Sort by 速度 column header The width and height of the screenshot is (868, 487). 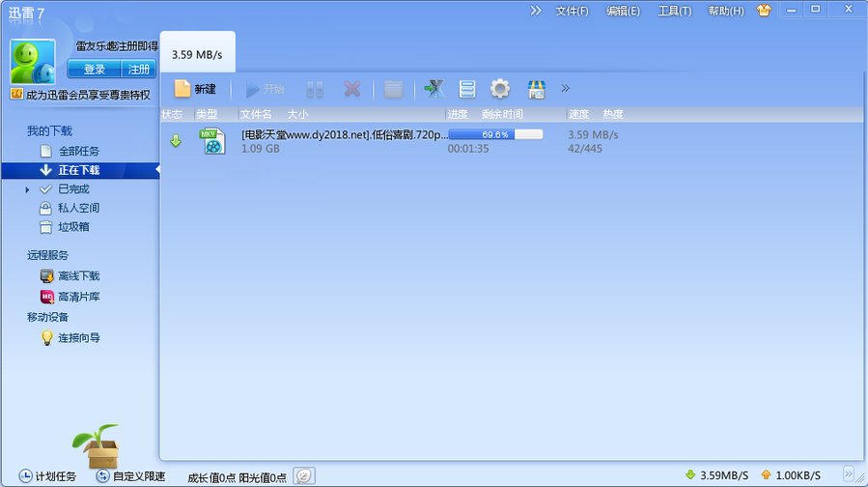click(x=578, y=114)
